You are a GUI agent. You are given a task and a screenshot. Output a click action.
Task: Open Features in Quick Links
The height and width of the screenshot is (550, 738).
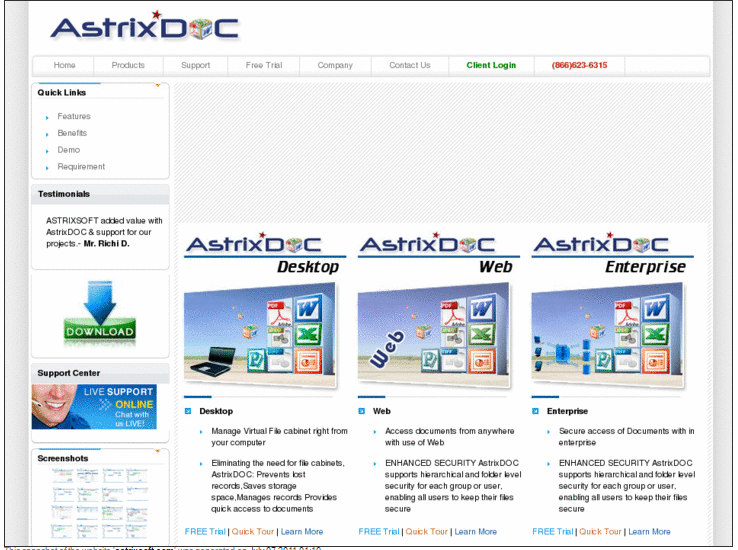pyautogui.click(x=74, y=117)
